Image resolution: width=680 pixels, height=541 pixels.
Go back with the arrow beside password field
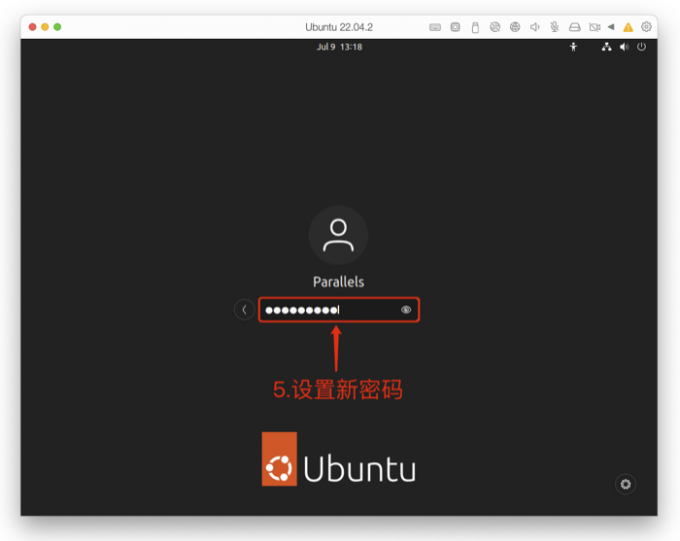point(244,310)
